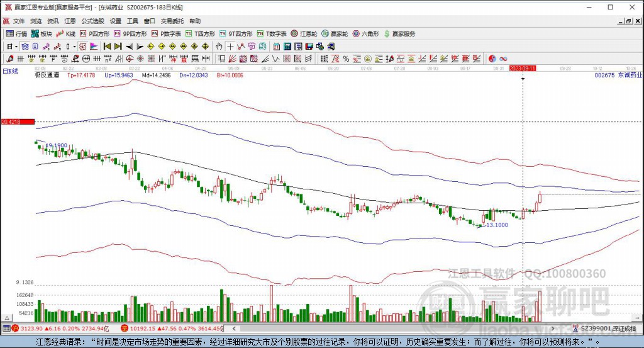Viewport: 644px width, 348px height.
Task: Open the P四方形 tool
Action: 94,34
